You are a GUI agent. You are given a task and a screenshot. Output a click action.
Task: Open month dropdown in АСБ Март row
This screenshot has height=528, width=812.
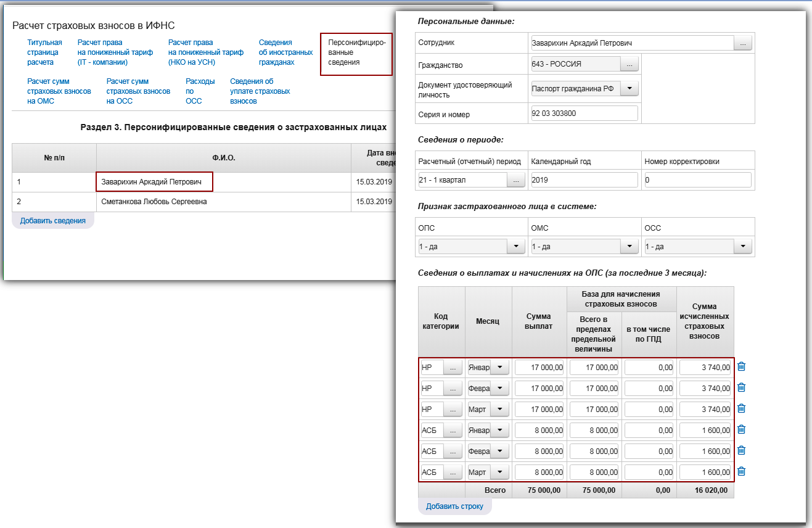pyautogui.click(x=499, y=472)
